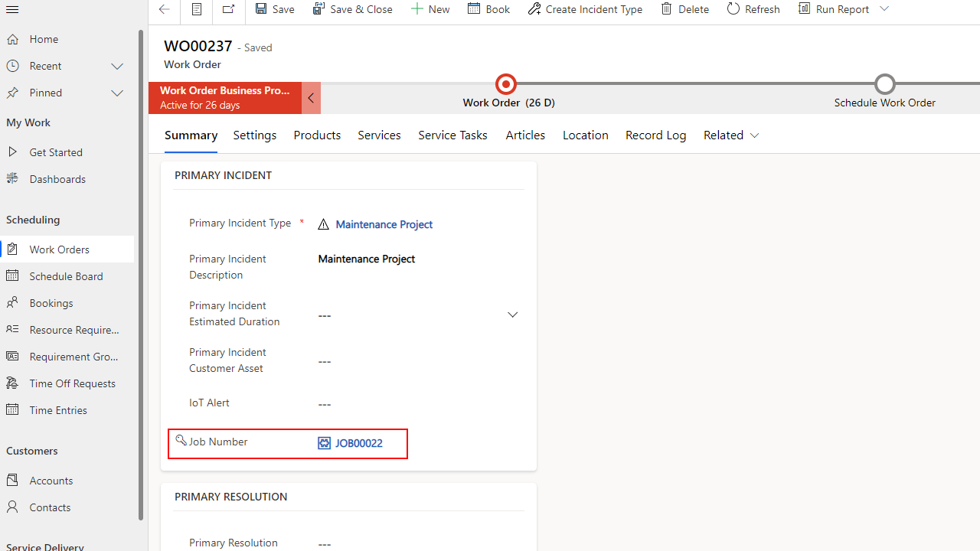Delete this work order
The image size is (980, 551).
click(684, 9)
